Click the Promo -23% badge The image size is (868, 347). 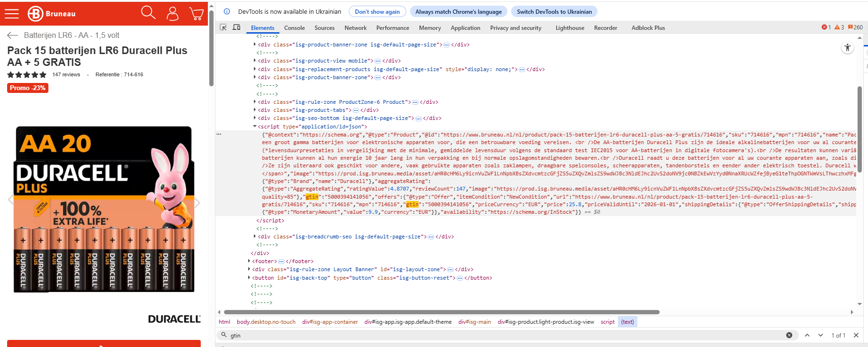pyautogui.click(x=28, y=88)
